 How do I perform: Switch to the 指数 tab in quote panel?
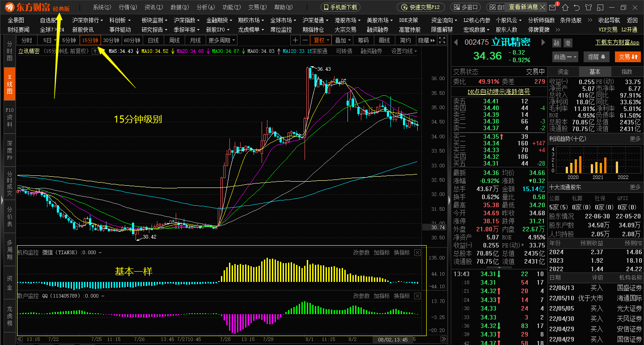coord(627,72)
